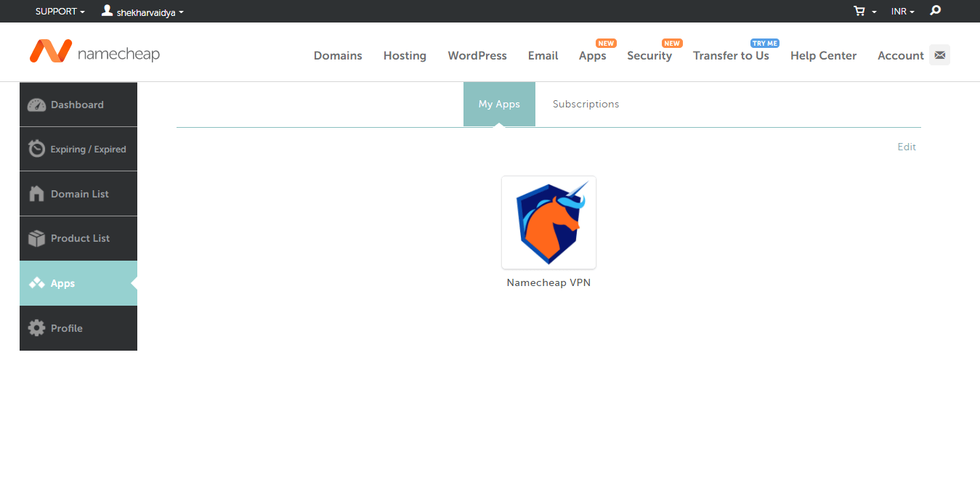The image size is (980, 477).
Task: Go to Dashboard in the sidebar
Action: pos(78,105)
